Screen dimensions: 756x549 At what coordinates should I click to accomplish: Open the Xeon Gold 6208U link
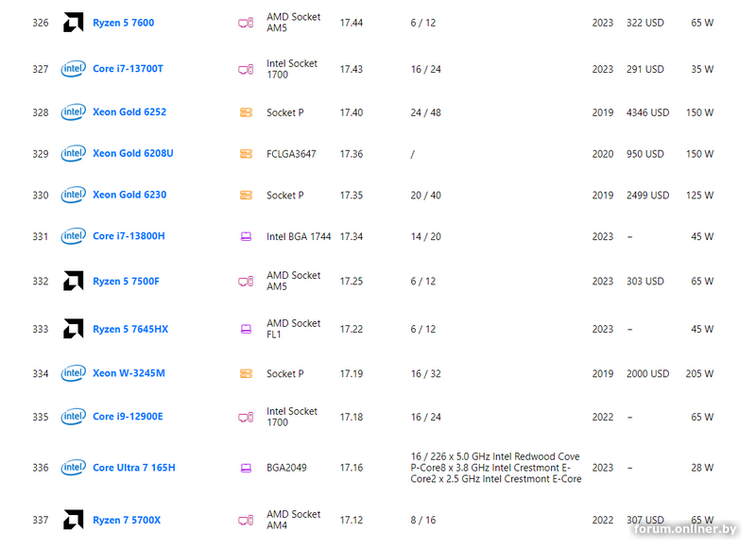point(133,153)
